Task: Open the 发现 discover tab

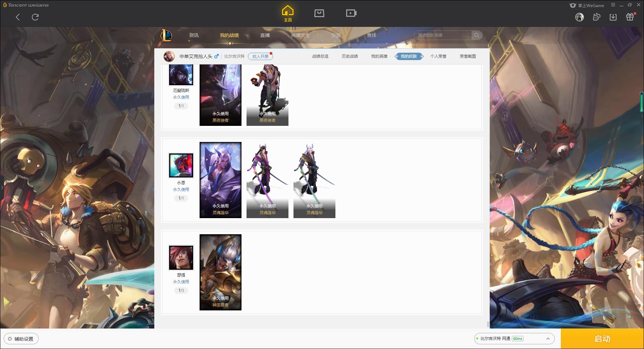Action: pos(336,35)
